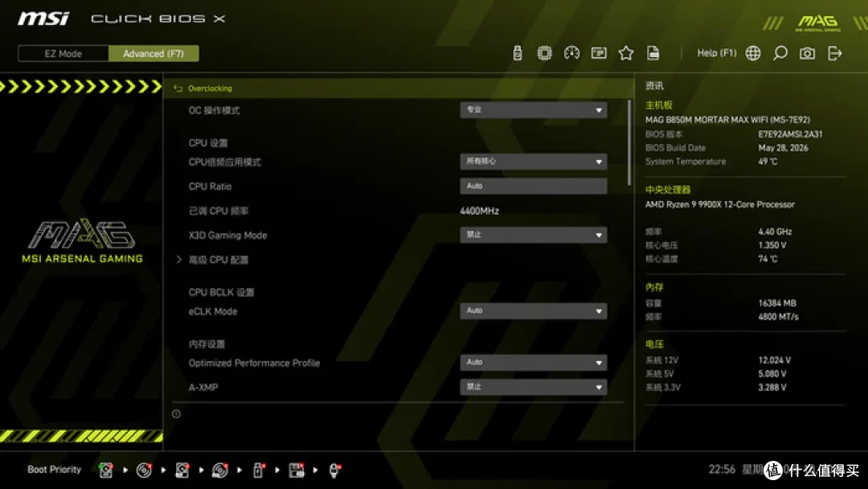The image size is (868, 489).
Task: Click BIOS version E7E92AMSI.2A31 value
Action: point(791,134)
